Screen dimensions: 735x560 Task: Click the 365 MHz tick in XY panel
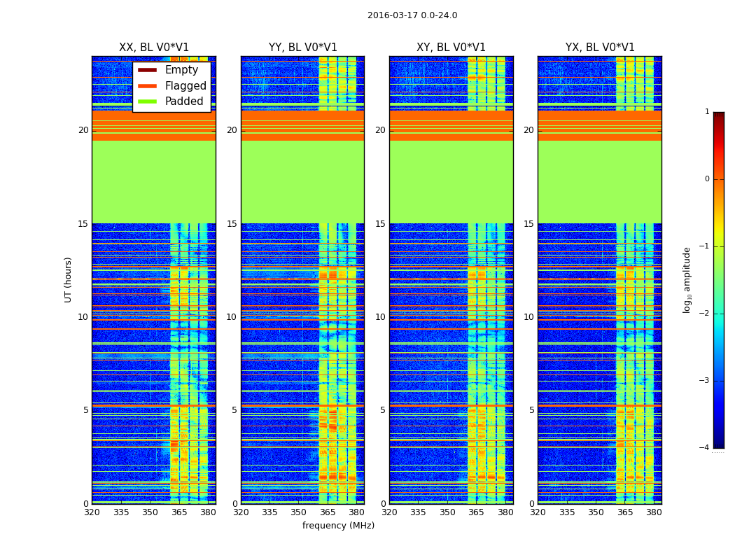coord(476,512)
